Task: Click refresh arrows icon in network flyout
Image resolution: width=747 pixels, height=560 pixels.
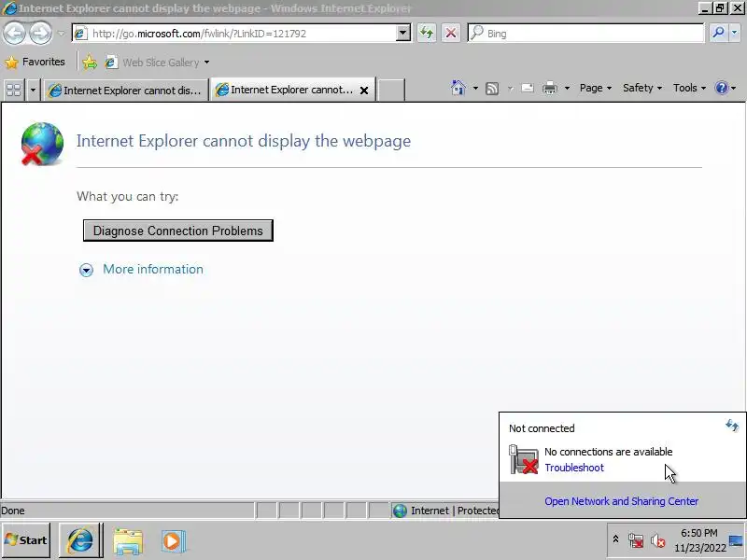Action: [732, 425]
